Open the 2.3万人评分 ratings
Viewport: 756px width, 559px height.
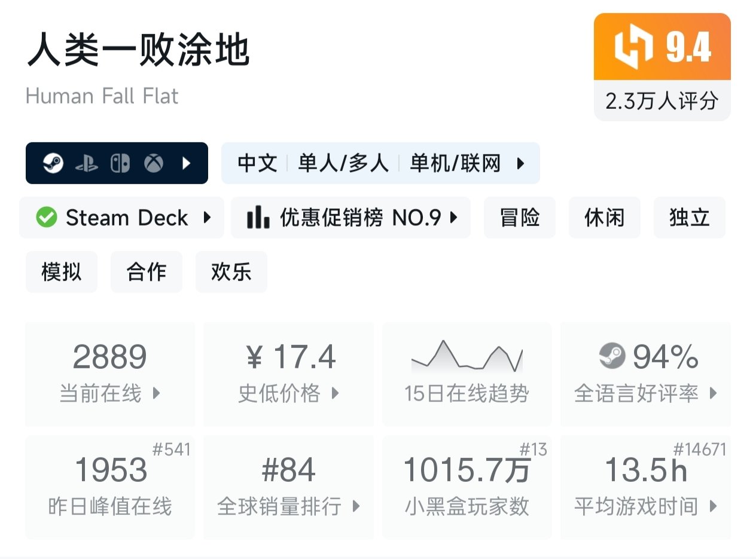click(661, 100)
